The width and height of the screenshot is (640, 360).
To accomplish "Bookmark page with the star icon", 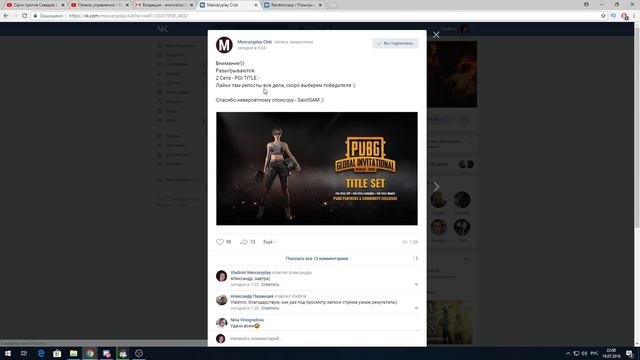I will point(603,16).
